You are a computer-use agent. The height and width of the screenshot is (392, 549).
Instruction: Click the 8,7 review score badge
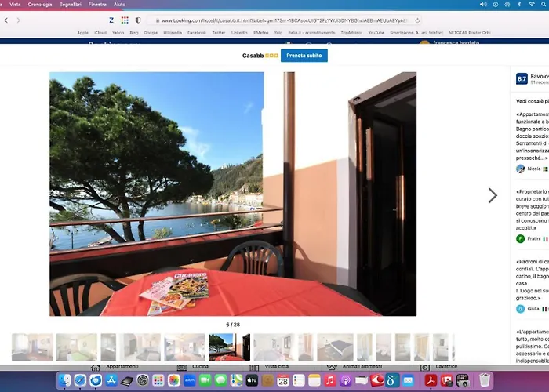click(522, 78)
